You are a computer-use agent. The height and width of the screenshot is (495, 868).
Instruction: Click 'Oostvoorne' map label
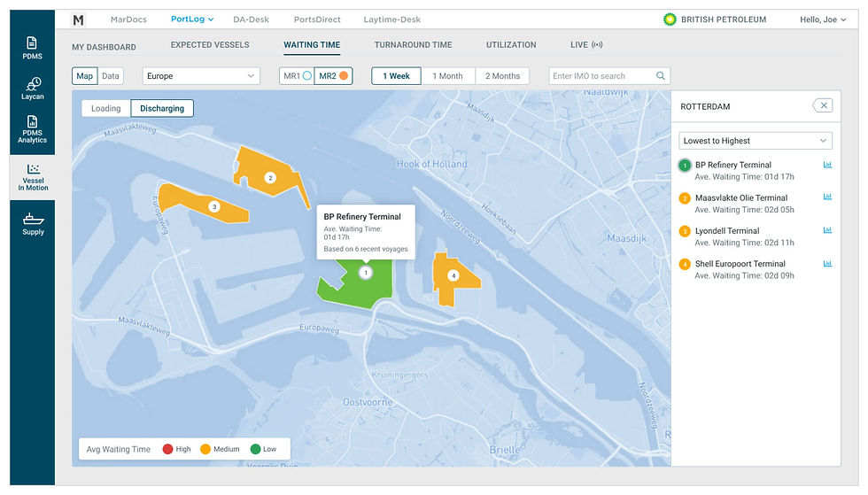click(368, 402)
